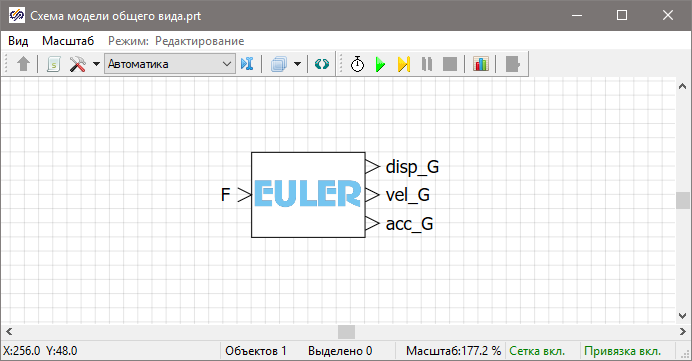Click the Масштаб:177.2 % status field

tap(453, 351)
